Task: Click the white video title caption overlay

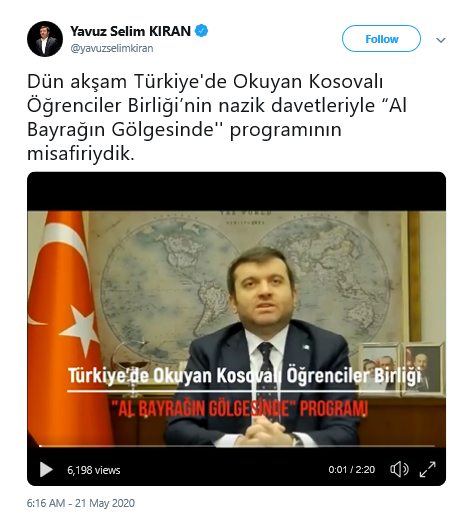Action: pos(244,376)
